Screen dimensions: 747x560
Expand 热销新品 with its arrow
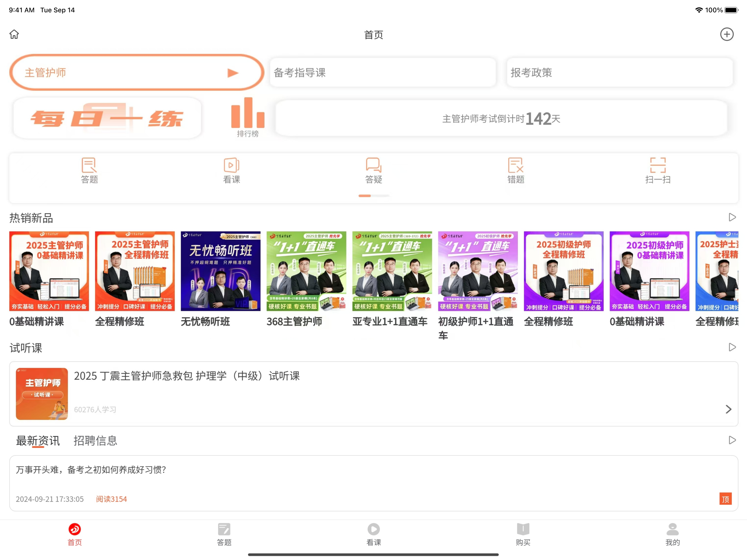[x=732, y=217]
